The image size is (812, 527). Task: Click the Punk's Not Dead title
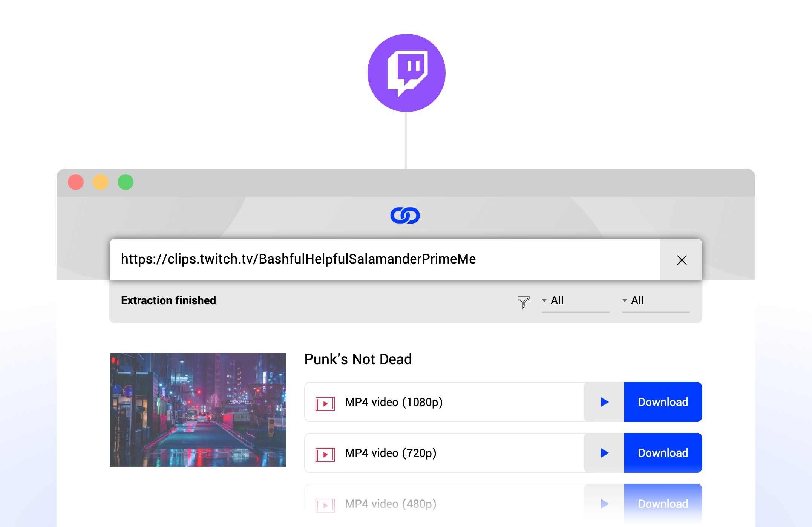click(358, 359)
